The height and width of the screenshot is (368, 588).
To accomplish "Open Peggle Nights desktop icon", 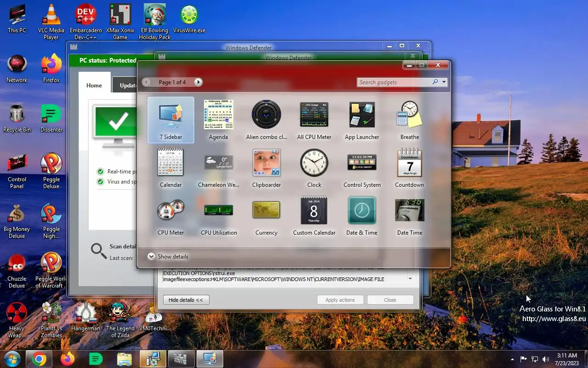I will [x=51, y=220].
